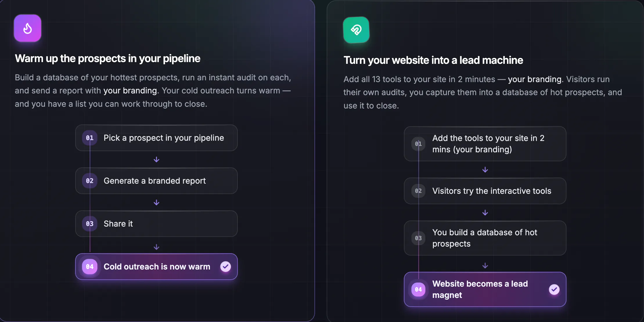
Task: Click the 02 badge beside 'Generate a branded report'
Action: 90,181
